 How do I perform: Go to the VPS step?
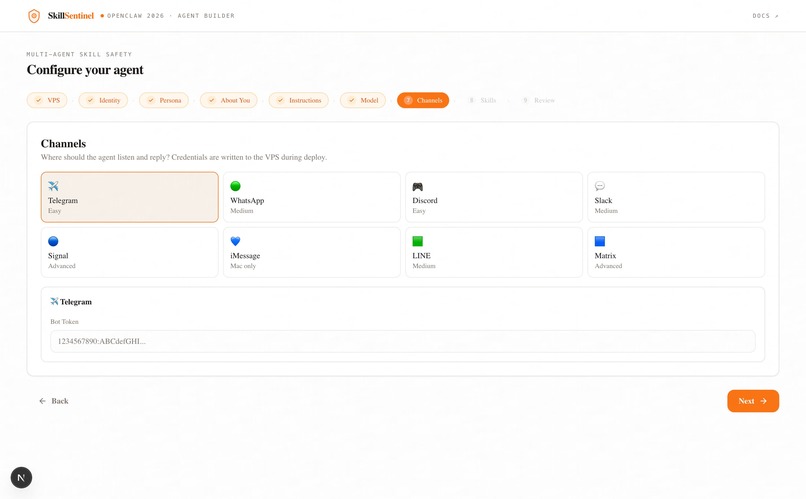tap(47, 100)
